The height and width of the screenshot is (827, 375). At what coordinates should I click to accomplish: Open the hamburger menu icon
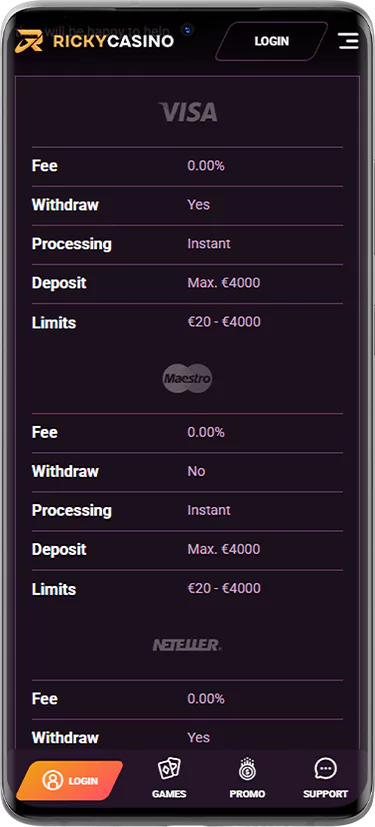(348, 41)
